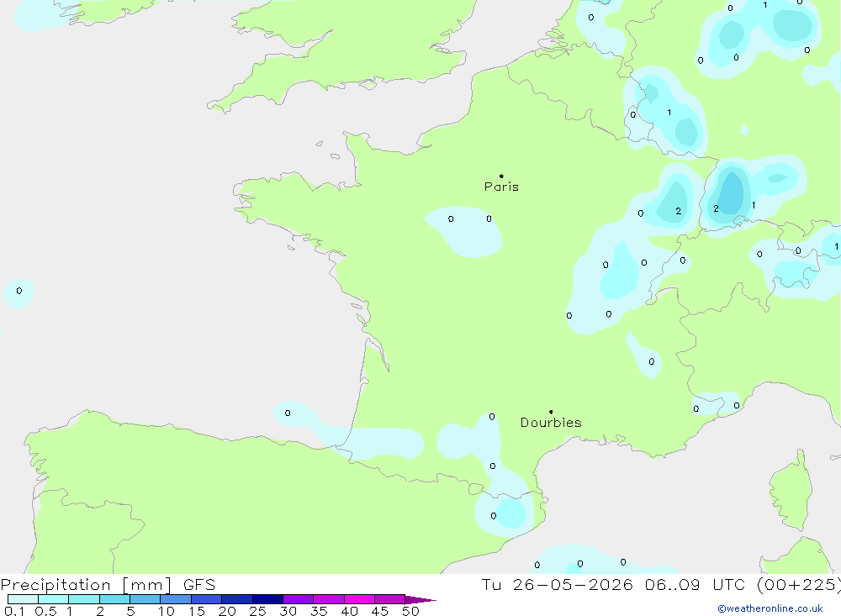This screenshot has height=616, width=841.
Task: Open the weatheronline.co.uk copyright link
Action: 770,608
